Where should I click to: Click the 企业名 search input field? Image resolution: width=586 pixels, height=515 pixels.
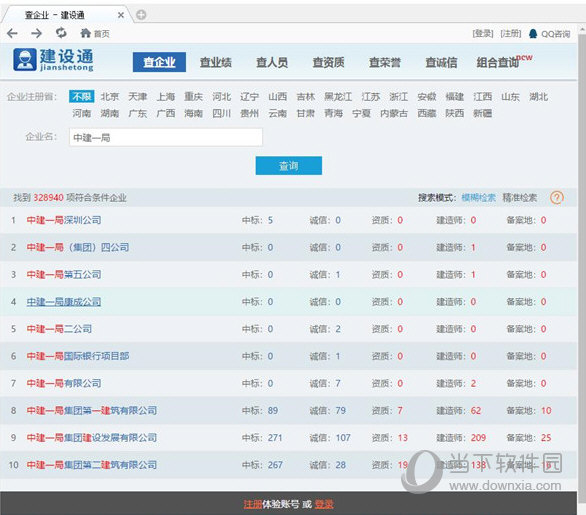pyautogui.click(x=166, y=138)
